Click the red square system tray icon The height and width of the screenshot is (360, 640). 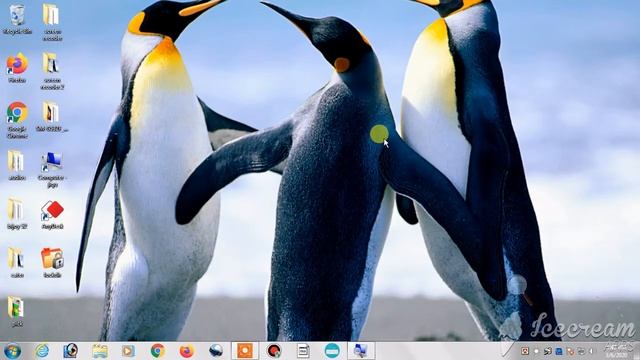coord(525,351)
